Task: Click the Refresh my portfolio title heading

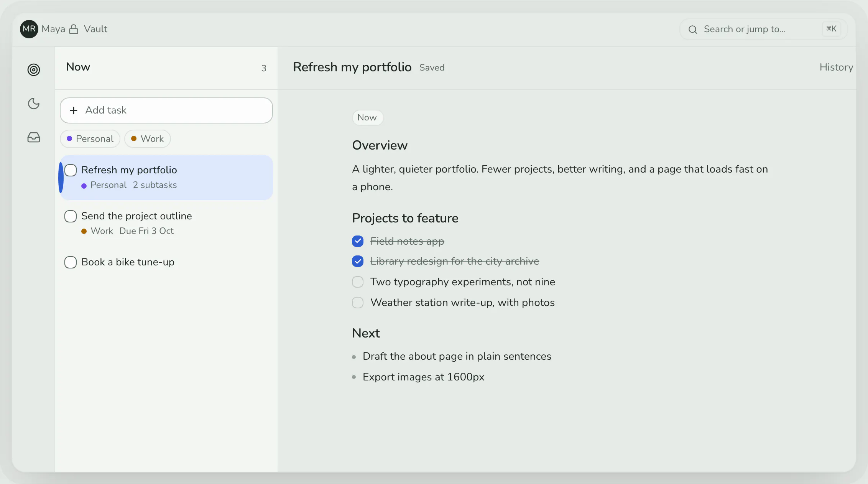Action: [352, 67]
